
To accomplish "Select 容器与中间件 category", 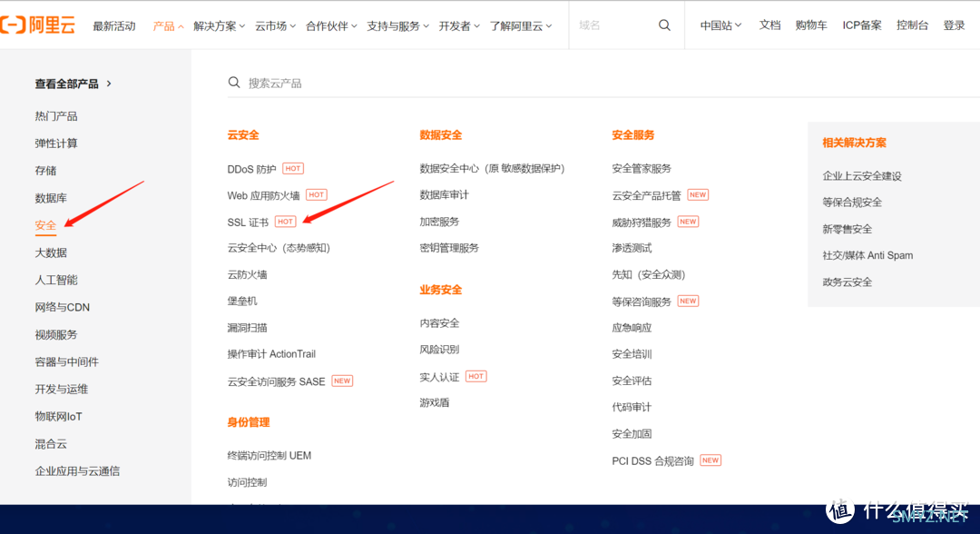I will pos(67,362).
